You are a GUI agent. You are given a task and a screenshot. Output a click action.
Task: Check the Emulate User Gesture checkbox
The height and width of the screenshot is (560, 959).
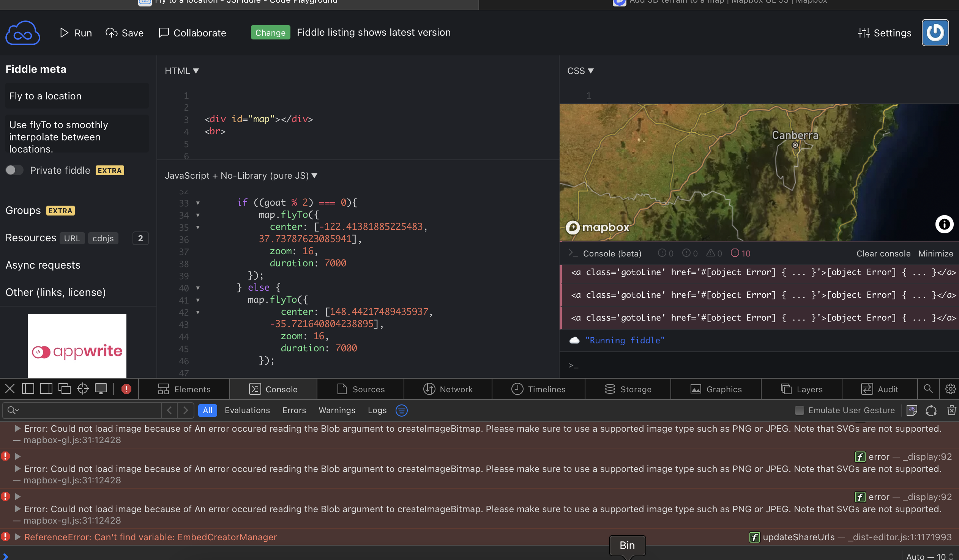click(799, 411)
